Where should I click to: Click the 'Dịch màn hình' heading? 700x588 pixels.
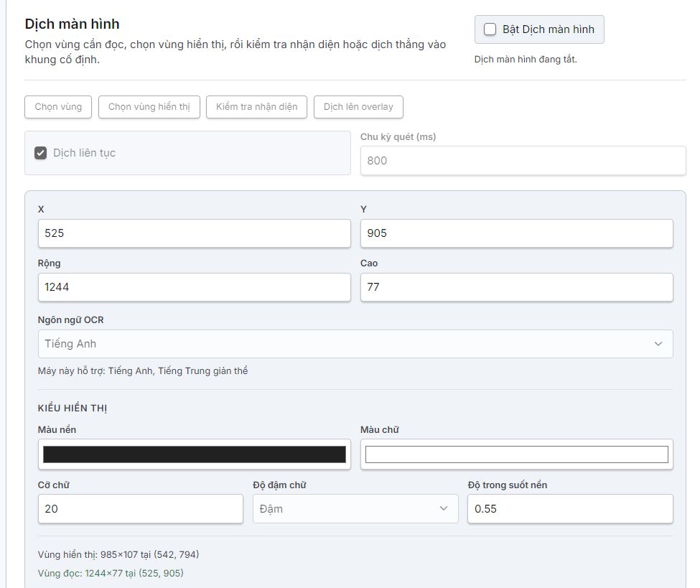(x=73, y=24)
